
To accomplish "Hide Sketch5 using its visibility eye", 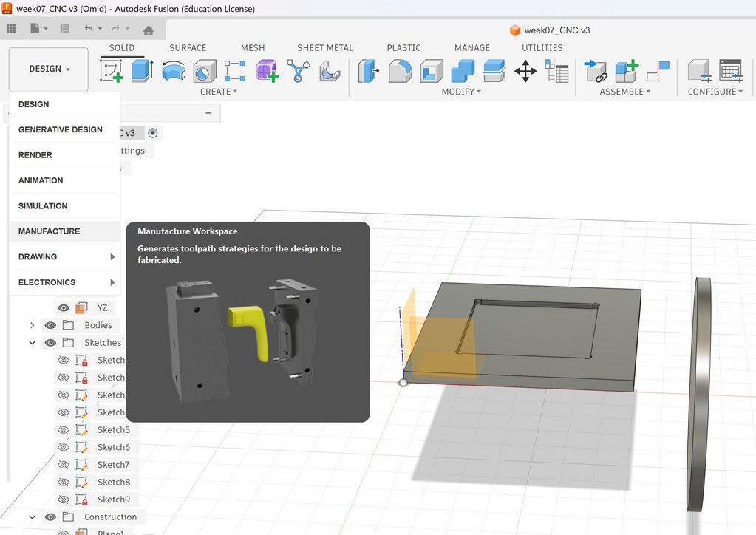I will coord(64,429).
